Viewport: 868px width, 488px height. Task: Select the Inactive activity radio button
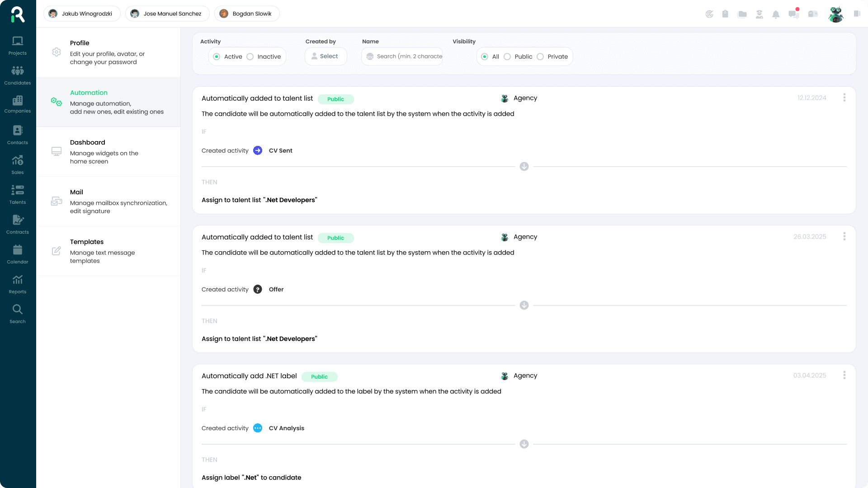click(x=250, y=56)
